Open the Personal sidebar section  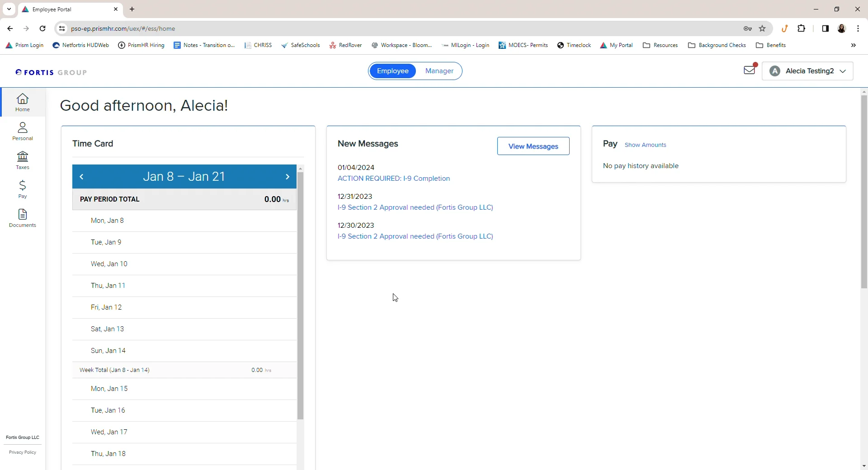23,132
